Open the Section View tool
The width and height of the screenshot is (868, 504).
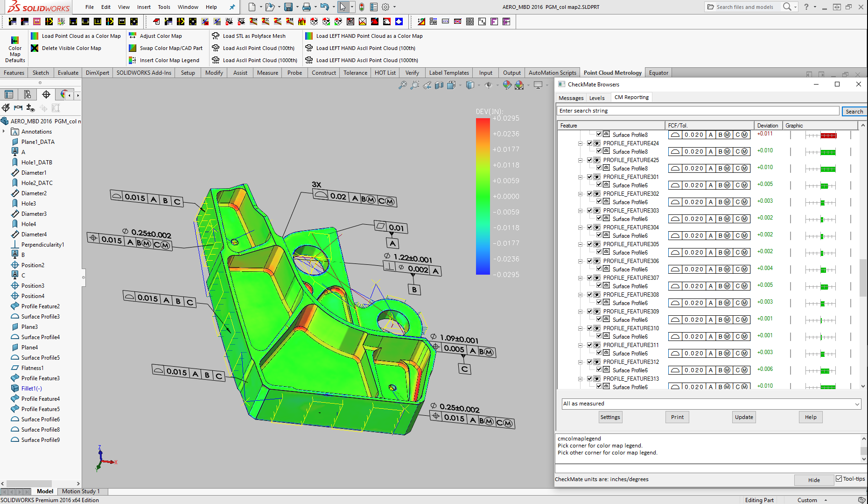(439, 85)
